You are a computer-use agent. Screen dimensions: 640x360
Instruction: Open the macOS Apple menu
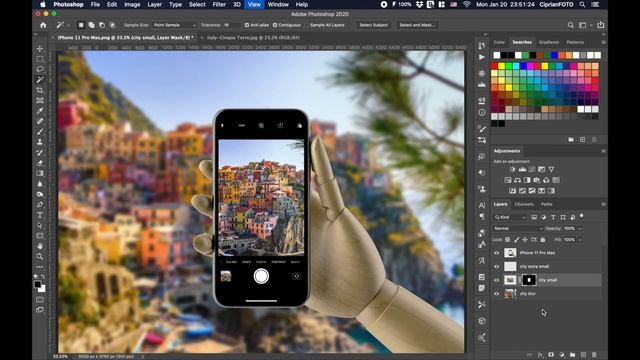click(43, 4)
